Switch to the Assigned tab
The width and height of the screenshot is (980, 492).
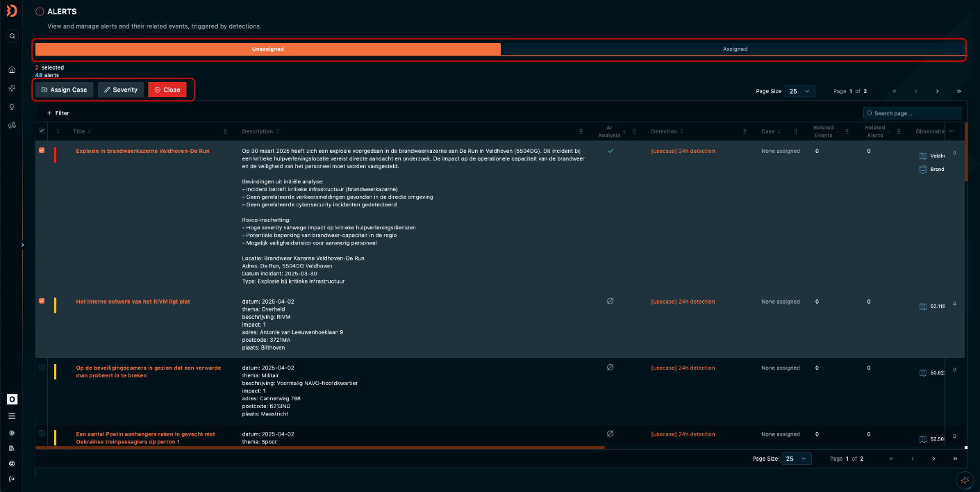(734, 49)
